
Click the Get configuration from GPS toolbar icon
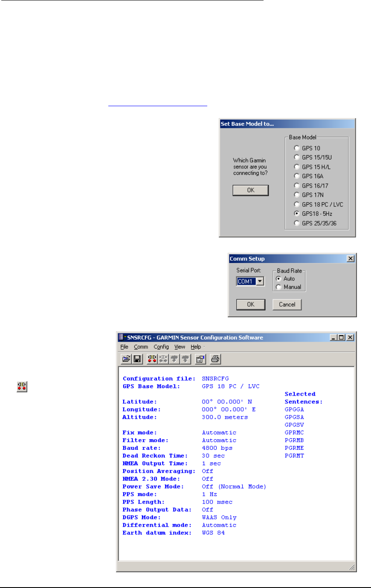coord(174,359)
